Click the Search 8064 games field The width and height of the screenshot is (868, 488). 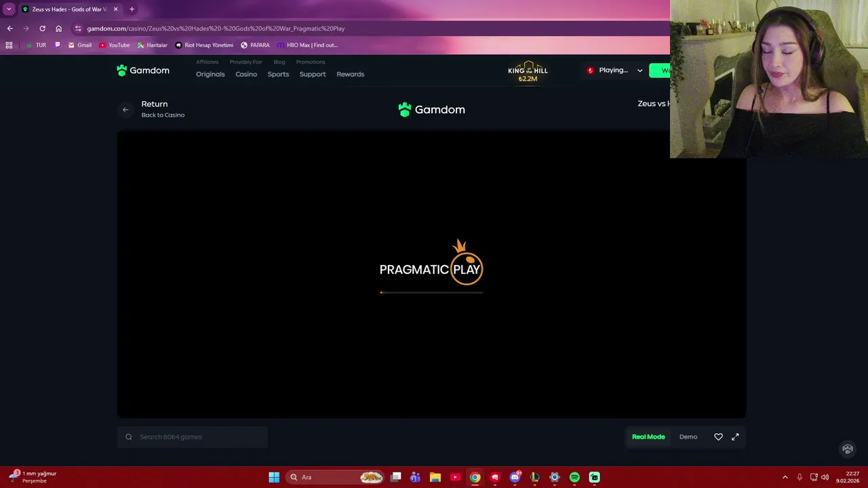193,437
